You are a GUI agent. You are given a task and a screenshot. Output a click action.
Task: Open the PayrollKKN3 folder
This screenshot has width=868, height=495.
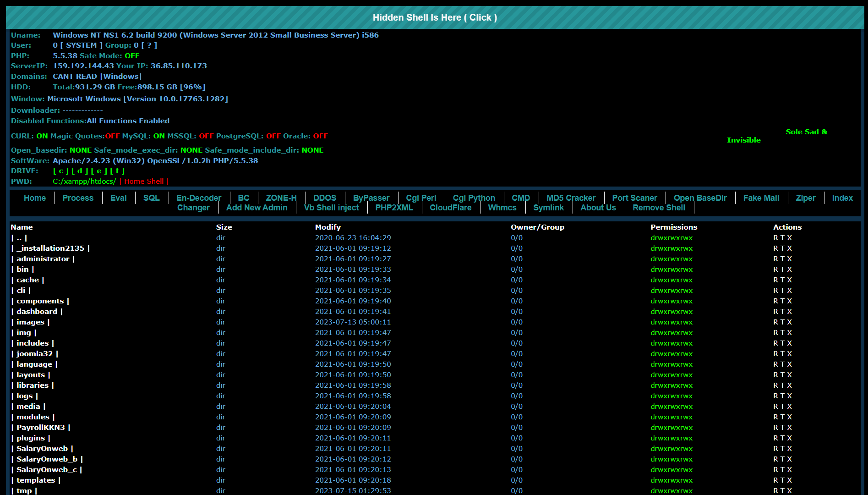click(41, 428)
